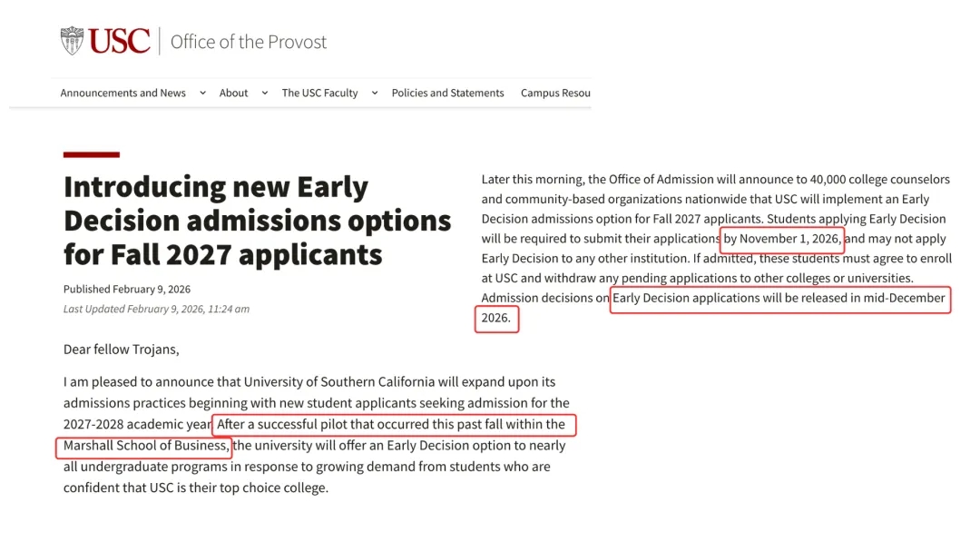Click the Published February 9, 2026 date
980x552 pixels.
pos(127,289)
